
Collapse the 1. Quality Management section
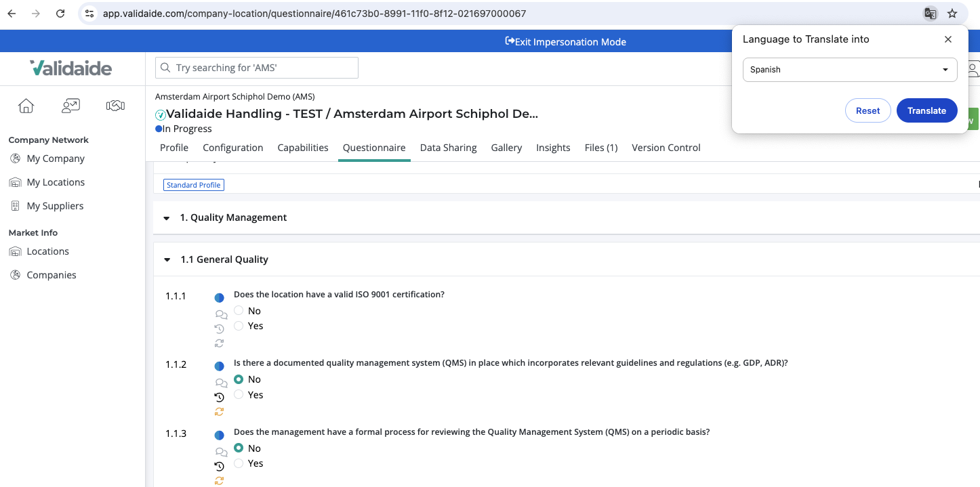(x=167, y=218)
